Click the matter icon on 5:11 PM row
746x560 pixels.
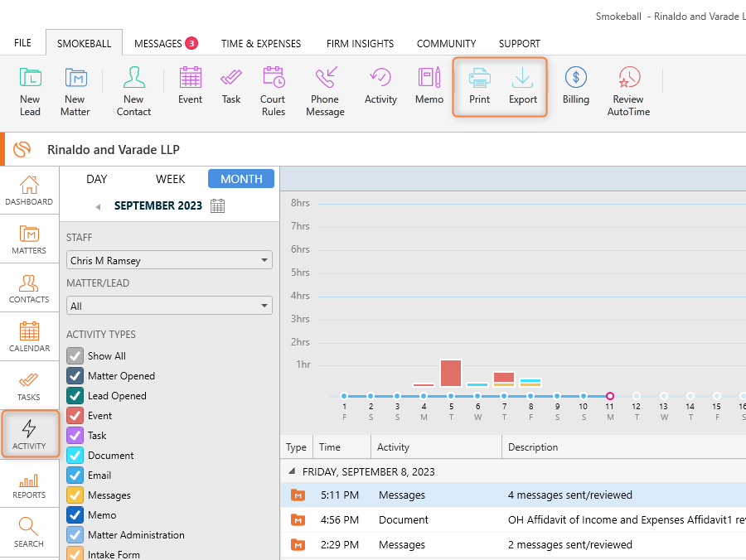coord(298,495)
